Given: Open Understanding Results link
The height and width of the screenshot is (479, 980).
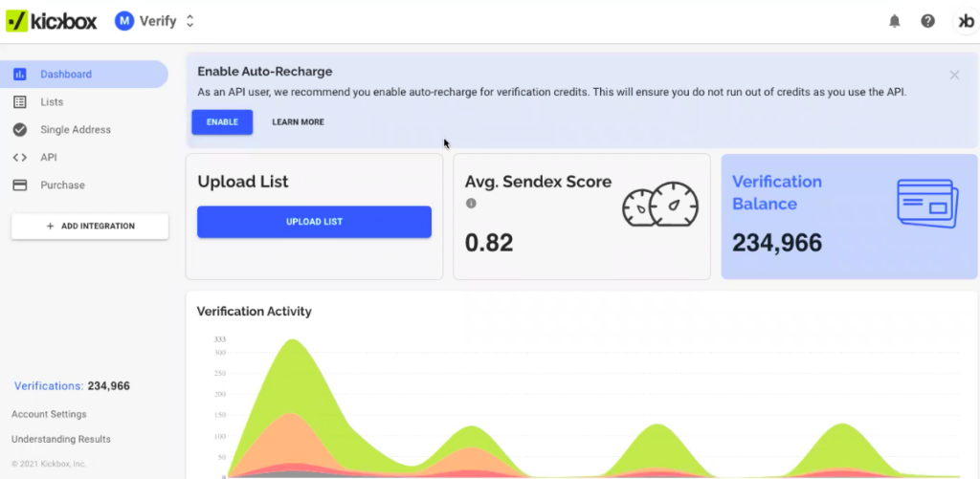Looking at the screenshot, I should pyautogui.click(x=60, y=439).
